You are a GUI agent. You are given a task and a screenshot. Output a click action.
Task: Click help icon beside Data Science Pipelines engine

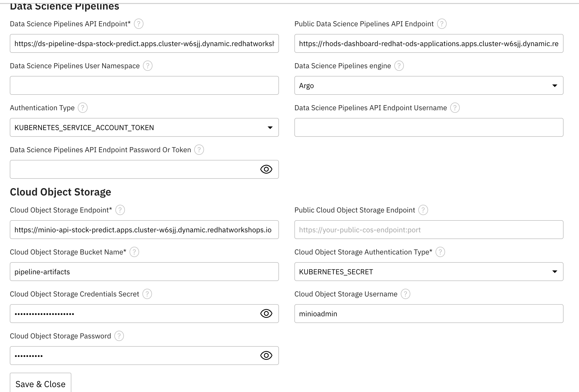(x=399, y=66)
